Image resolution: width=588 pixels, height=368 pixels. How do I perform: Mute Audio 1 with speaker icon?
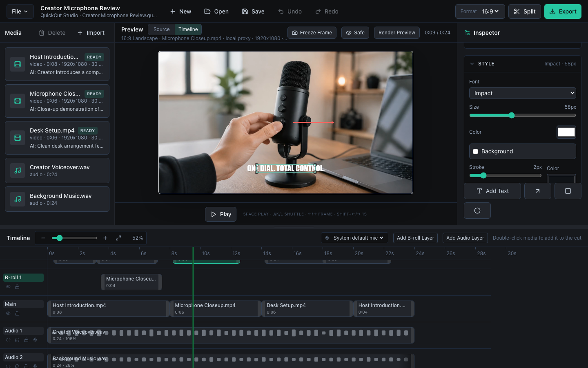click(x=8, y=340)
